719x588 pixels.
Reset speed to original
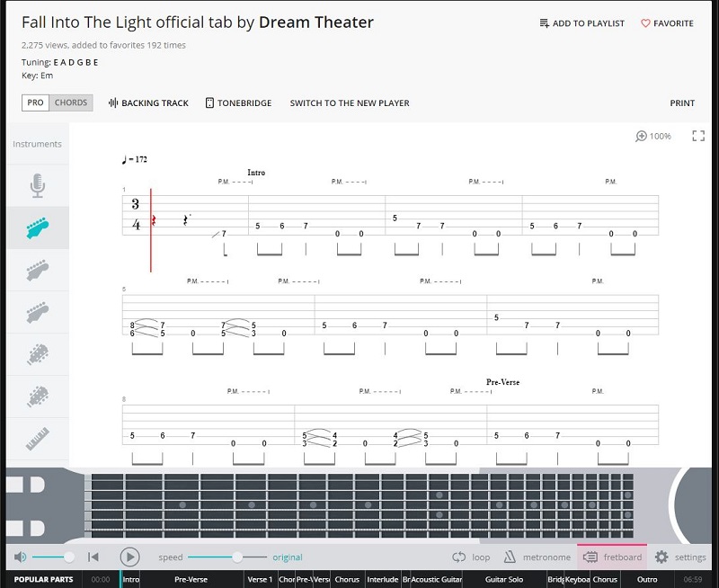288,557
